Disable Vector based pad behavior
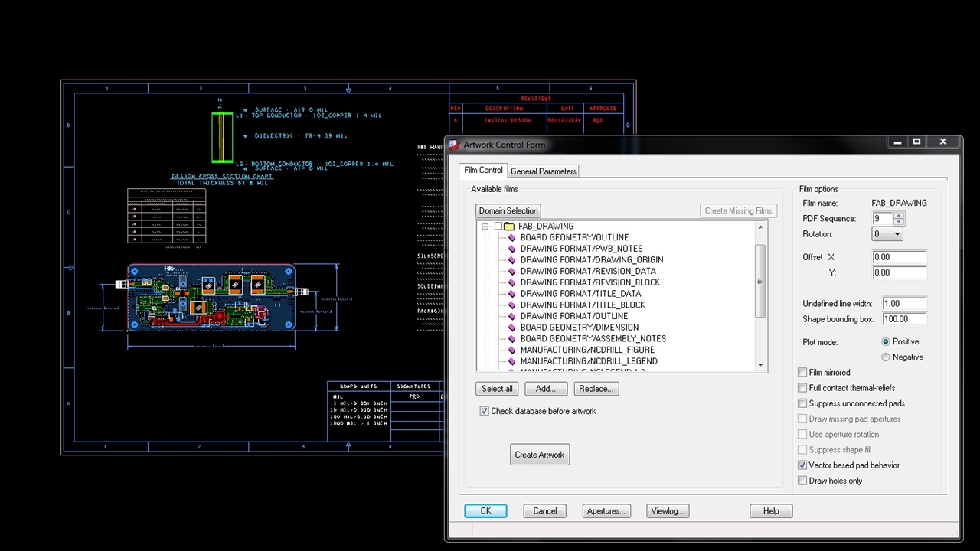This screenshot has width=980, height=551. pos(802,465)
